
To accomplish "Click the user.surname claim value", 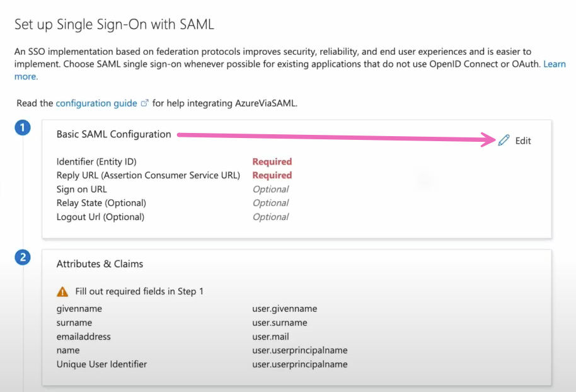I will [x=280, y=323].
